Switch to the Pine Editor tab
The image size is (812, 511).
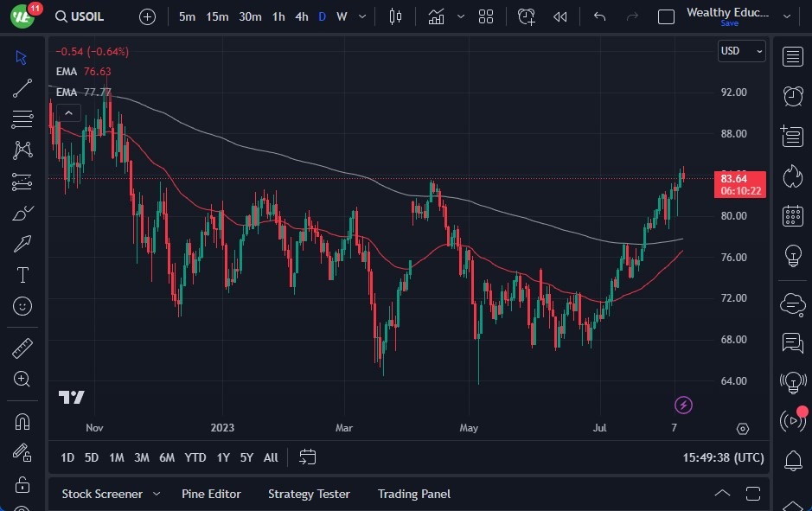211,494
